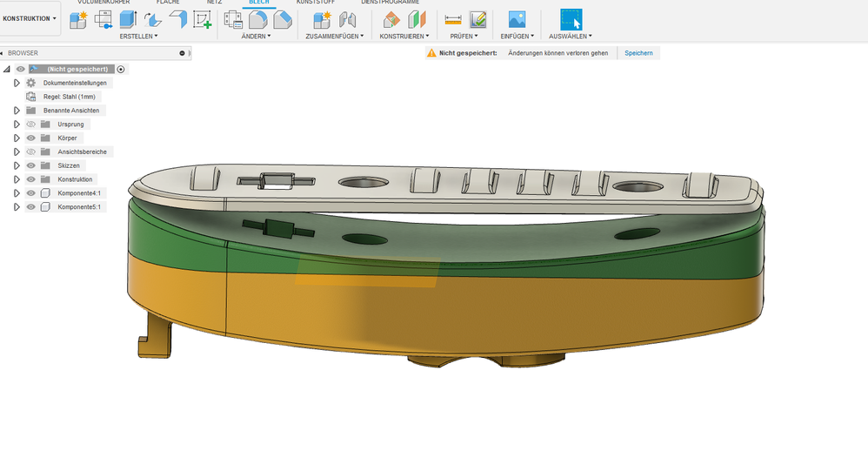Activate root component radio button
This screenshot has width=868, height=451.
point(121,70)
